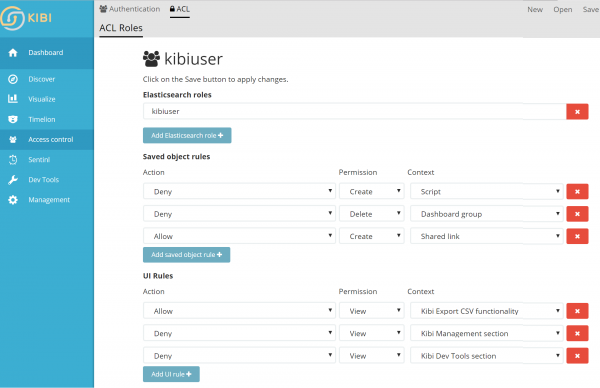Open Permission dropdown for Shared link rule

pyautogui.click(x=371, y=236)
